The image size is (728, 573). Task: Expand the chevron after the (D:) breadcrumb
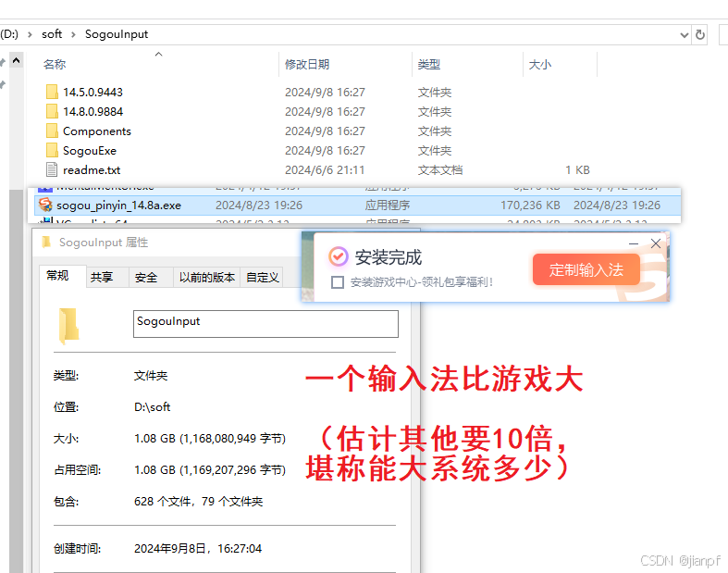(30, 34)
